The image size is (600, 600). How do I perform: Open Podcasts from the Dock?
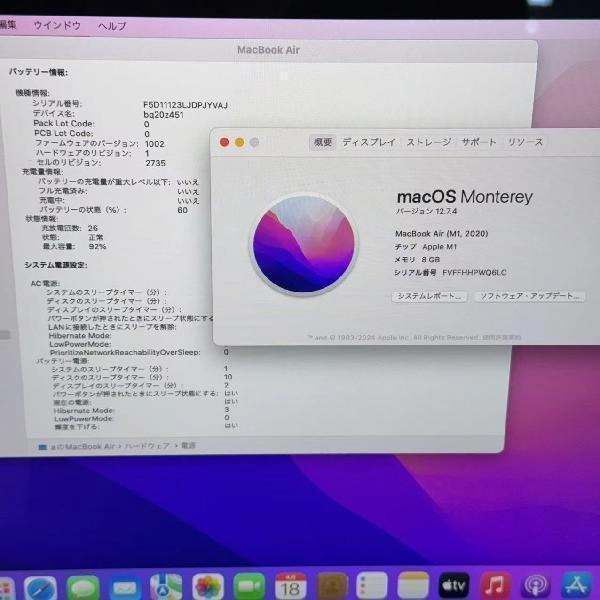(536, 585)
